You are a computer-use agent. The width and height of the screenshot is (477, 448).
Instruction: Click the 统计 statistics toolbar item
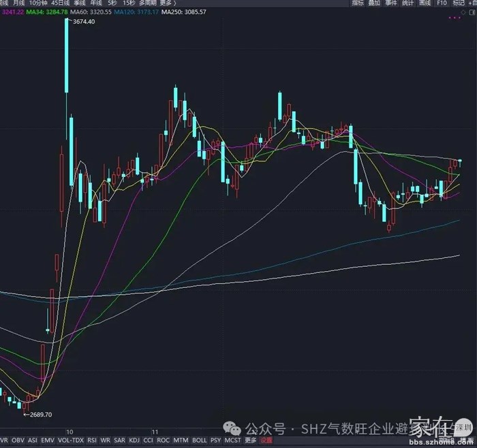click(x=407, y=3)
